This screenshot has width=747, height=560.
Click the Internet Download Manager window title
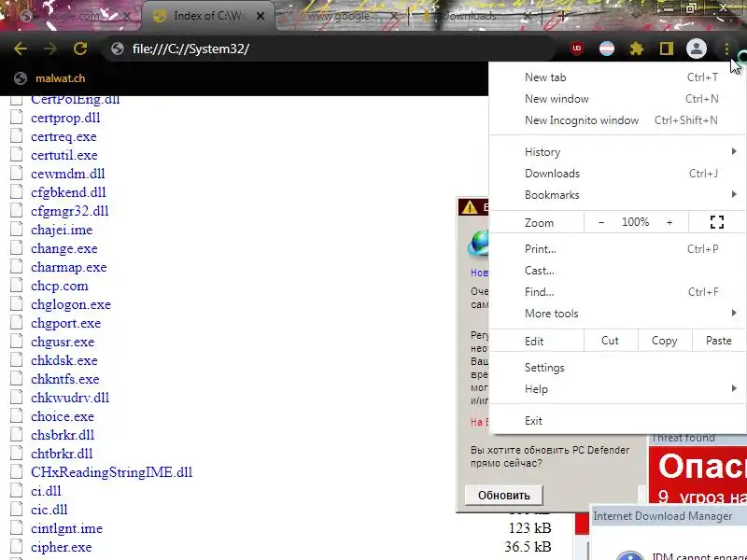(x=663, y=516)
